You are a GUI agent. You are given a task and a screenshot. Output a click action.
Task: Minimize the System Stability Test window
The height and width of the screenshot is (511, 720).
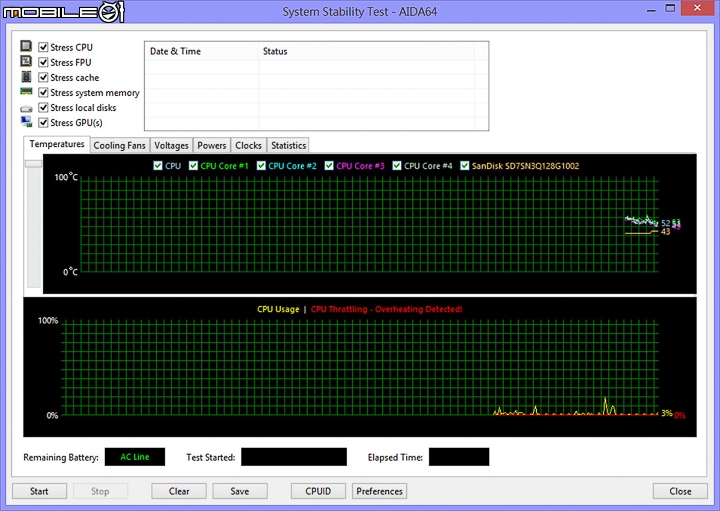[651, 9]
